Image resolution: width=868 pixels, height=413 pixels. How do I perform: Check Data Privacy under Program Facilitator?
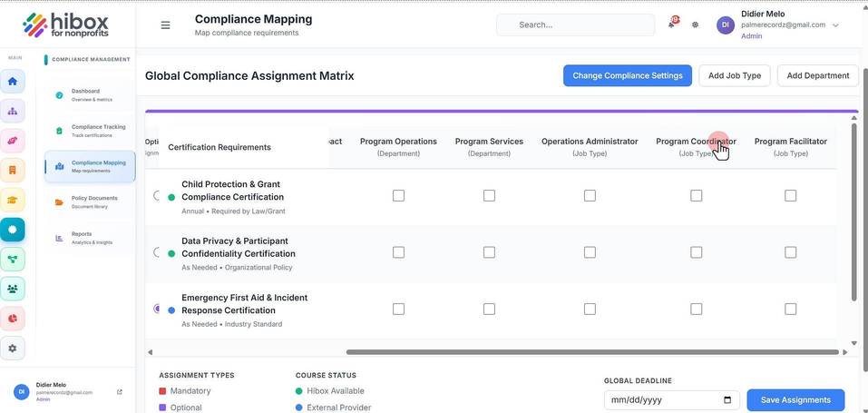point(791,252)
